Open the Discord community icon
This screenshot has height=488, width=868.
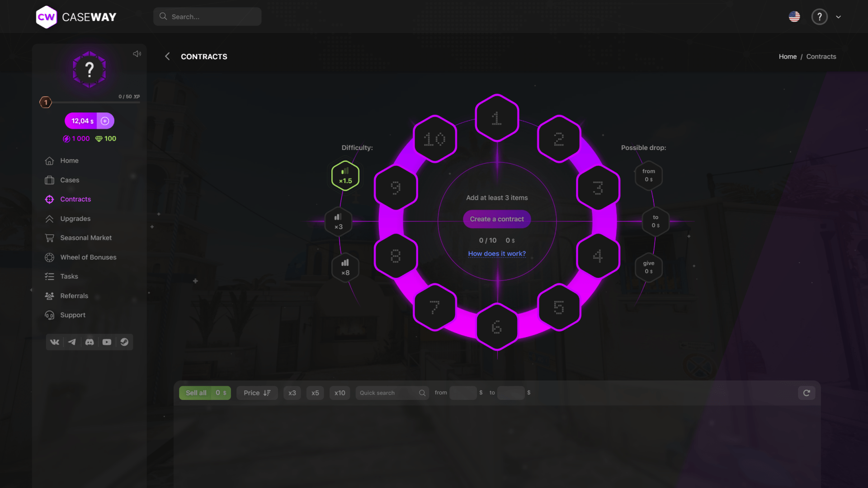[x=89, y=342]
